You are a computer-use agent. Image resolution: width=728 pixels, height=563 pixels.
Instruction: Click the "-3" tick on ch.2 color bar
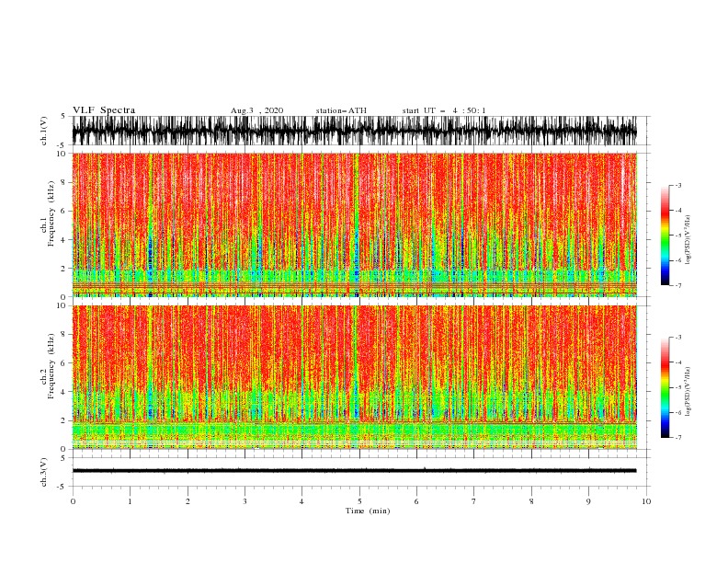point(677,338)
